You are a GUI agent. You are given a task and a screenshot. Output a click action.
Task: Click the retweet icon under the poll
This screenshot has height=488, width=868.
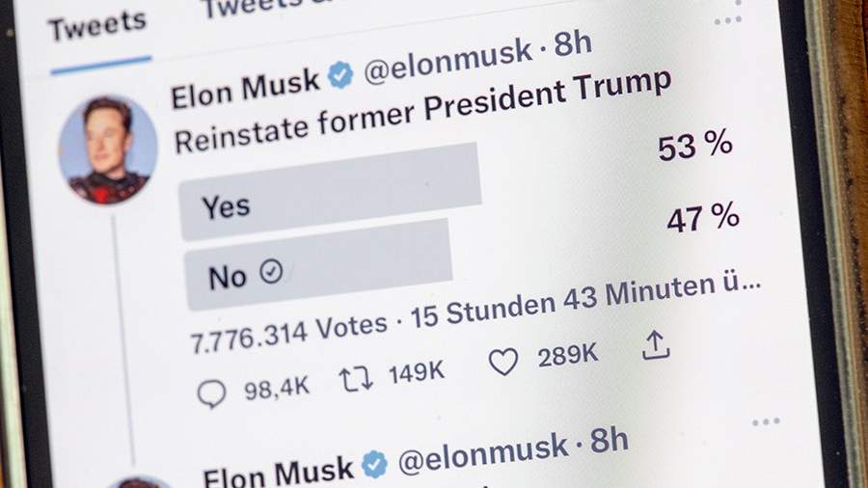[356, 378]
